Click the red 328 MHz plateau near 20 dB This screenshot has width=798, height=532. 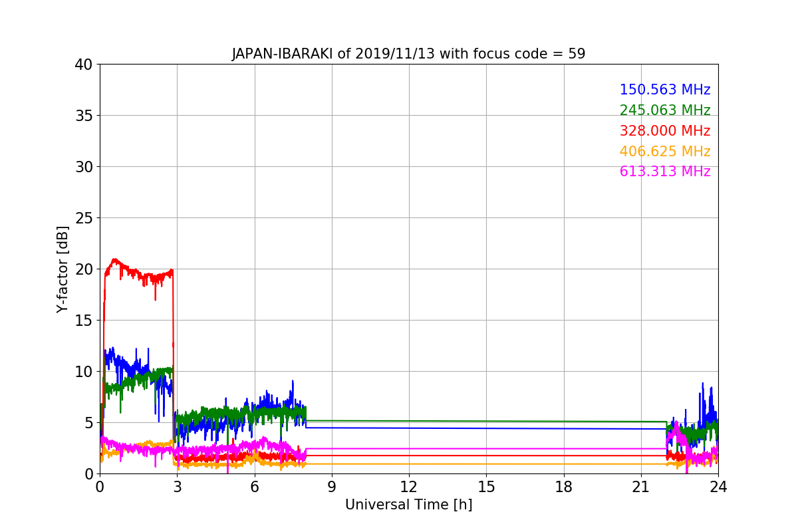(140, 273)
